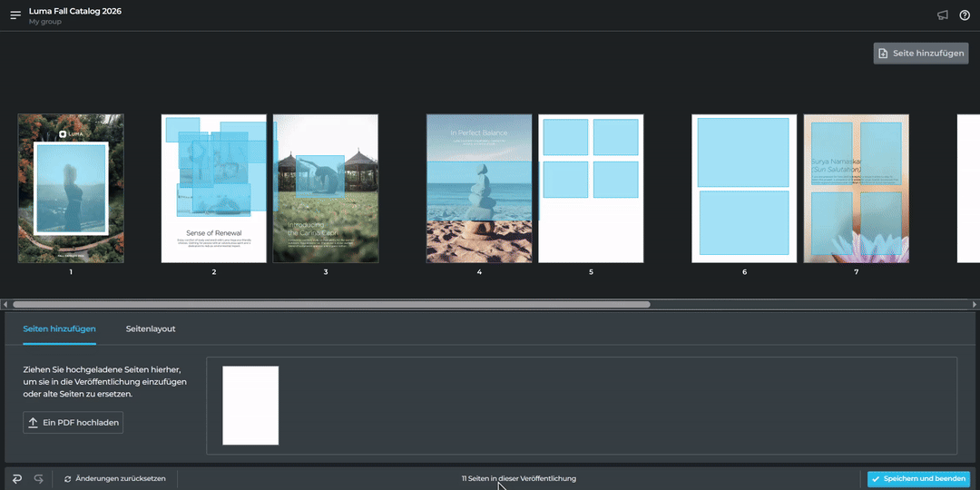Select page 7 'Surya Namaskar' thumbnail
The image size is (980, 490).
pyautogui.click(x=856, y=188)
